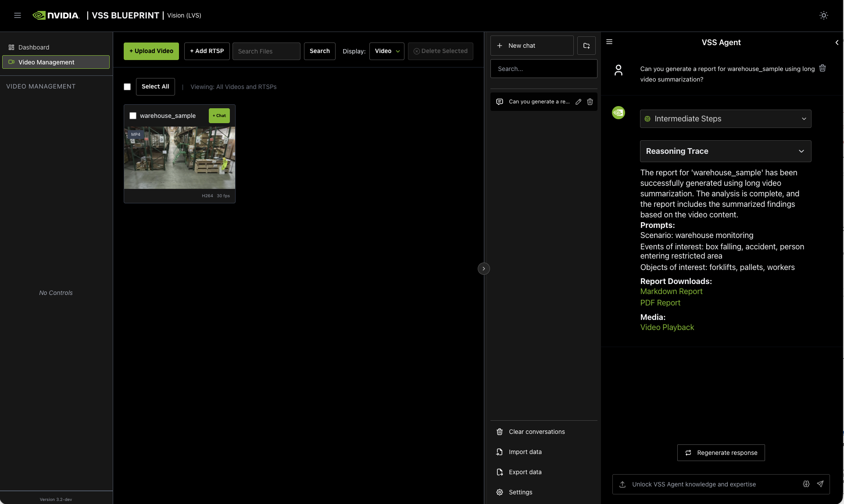
Task: Click the brain icon in chat input
Action: [806, 484]
